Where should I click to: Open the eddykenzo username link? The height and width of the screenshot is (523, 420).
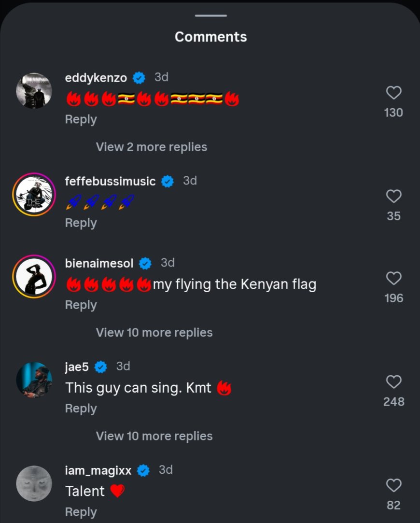96,77
